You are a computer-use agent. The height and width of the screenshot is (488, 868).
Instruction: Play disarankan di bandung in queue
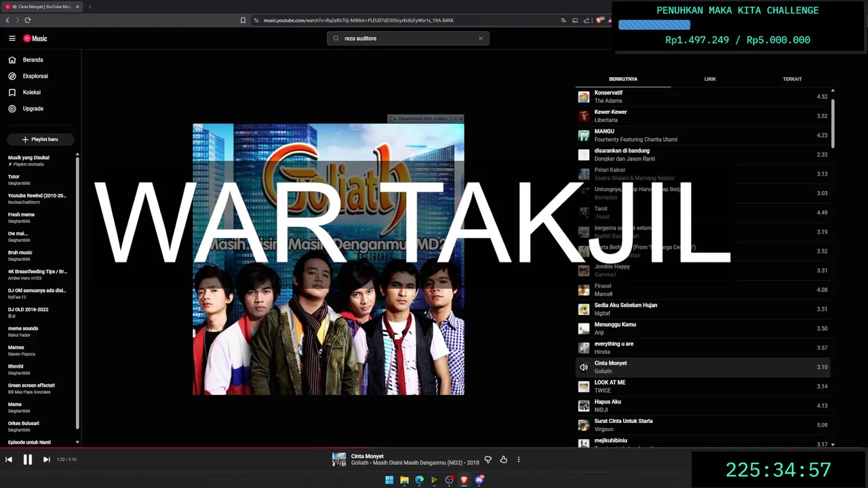[703, 155]
